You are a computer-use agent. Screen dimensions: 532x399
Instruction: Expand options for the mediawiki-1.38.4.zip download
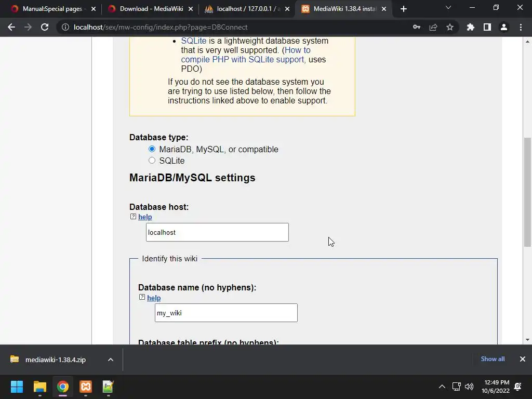pyautogui.click(x=111, y=360)
